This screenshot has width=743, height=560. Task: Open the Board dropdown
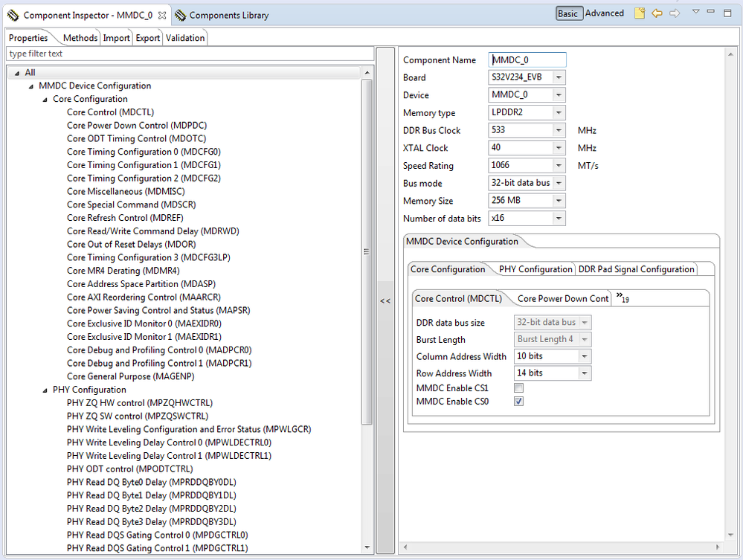pyautogui.click(x=559, y=77)
